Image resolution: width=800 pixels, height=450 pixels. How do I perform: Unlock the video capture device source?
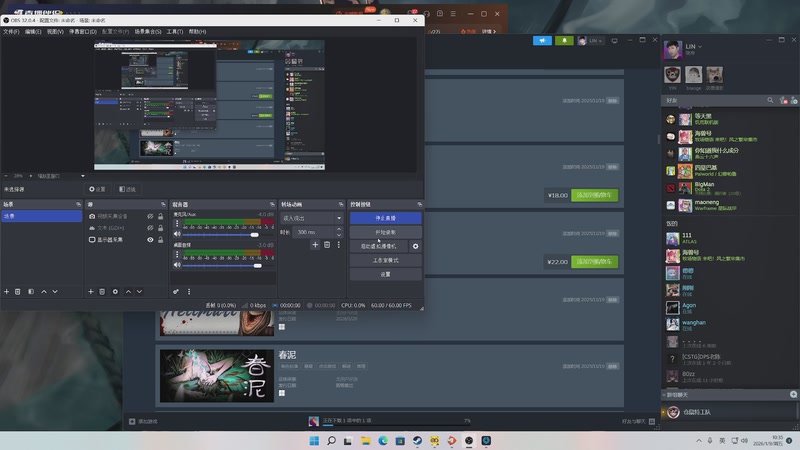(160, 216)
